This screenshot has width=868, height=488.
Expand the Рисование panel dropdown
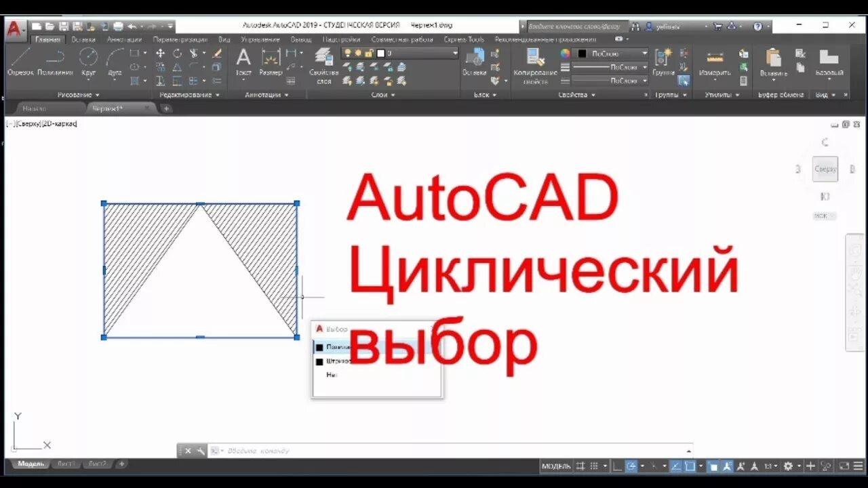click(x=79, y=95)
